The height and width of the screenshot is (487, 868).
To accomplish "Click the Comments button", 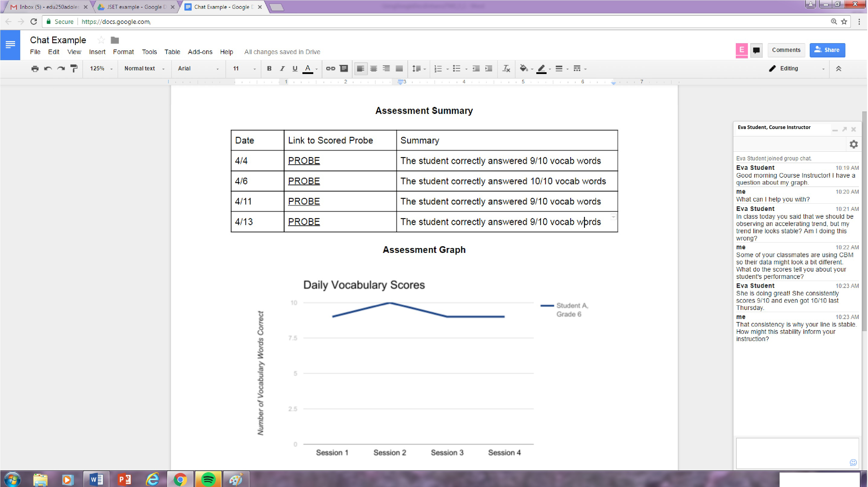I will (x=786, y=50).
